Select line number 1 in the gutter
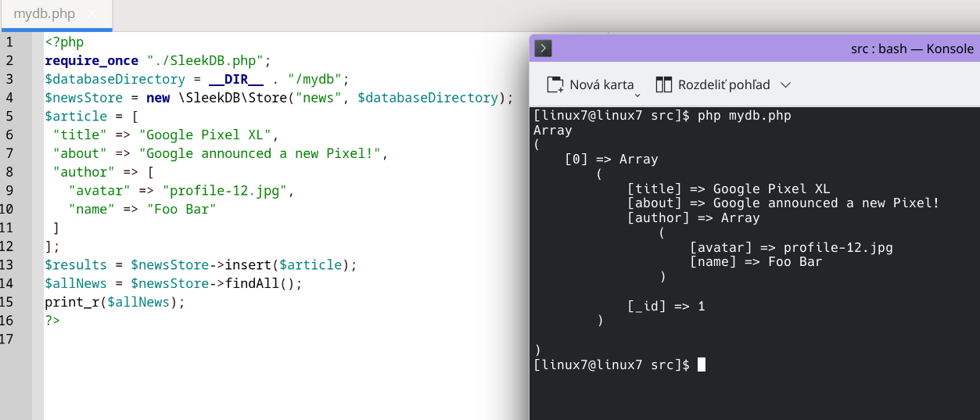 (8, 41)
